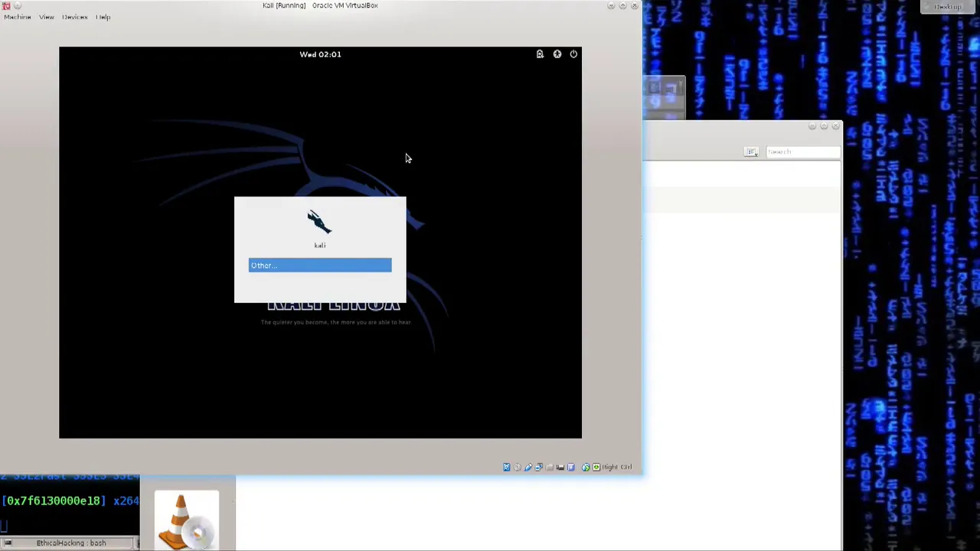This screenshot has width=980, height=551.
Task: Open the View menu in VirtualBox
Action: click(x=46, y=17)
